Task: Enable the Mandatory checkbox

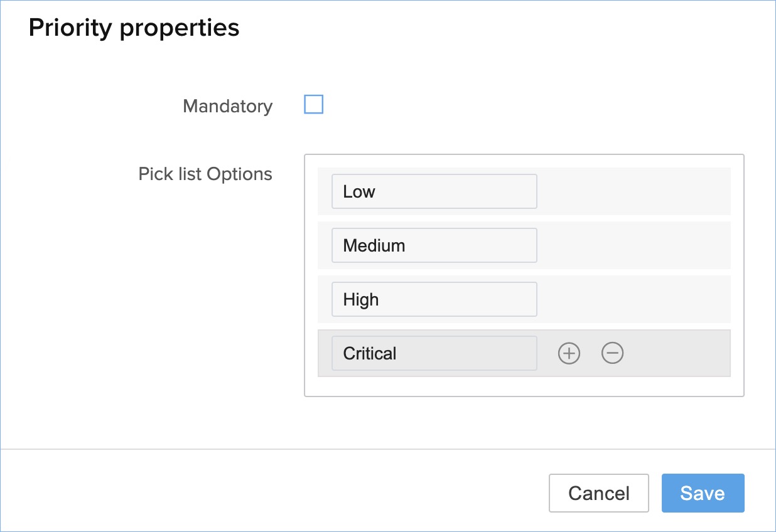Action: 314,105
